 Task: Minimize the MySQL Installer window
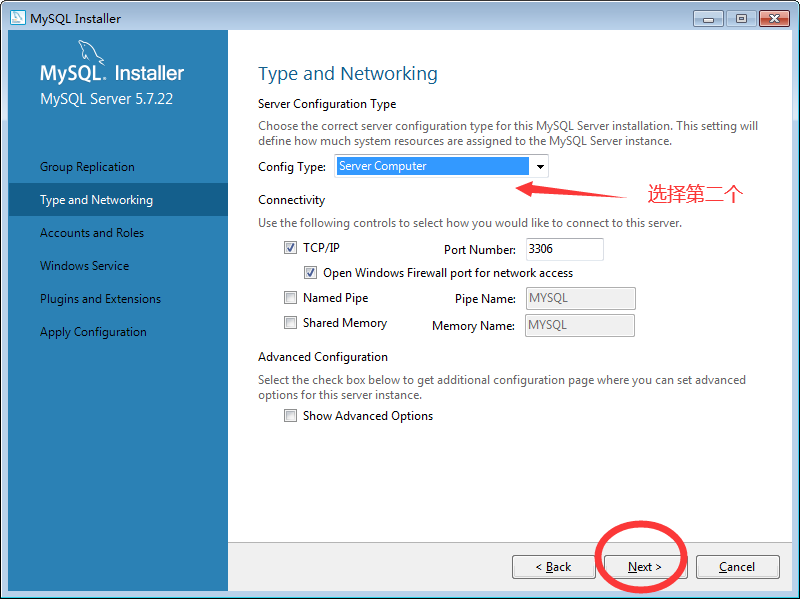708,19
